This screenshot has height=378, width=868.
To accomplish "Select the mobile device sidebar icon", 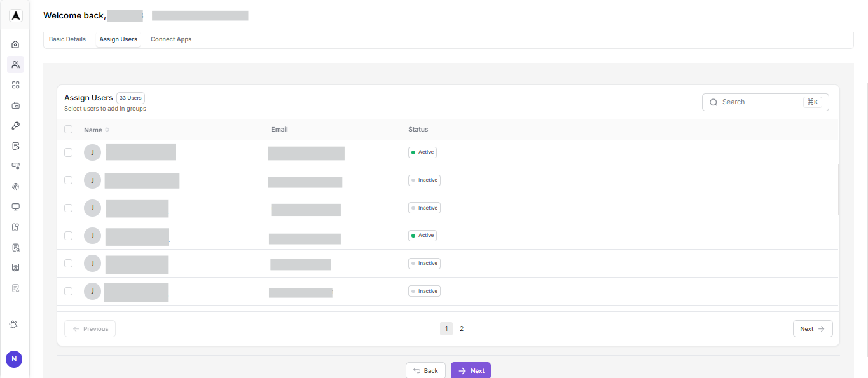I will (15, 227).
